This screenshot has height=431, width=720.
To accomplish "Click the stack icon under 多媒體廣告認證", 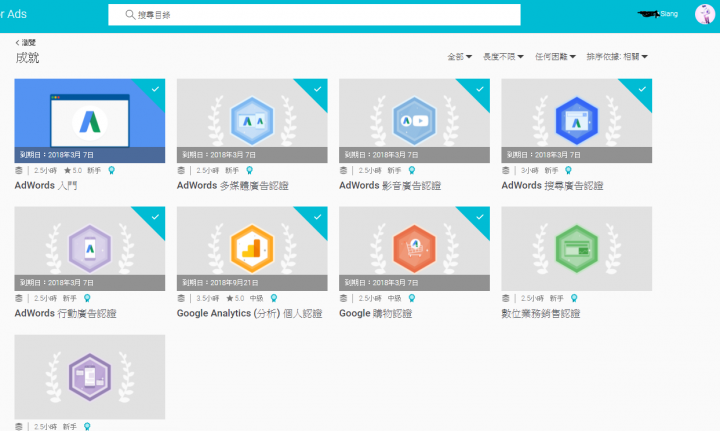I will pyautogui.click(x=181, y=170).
